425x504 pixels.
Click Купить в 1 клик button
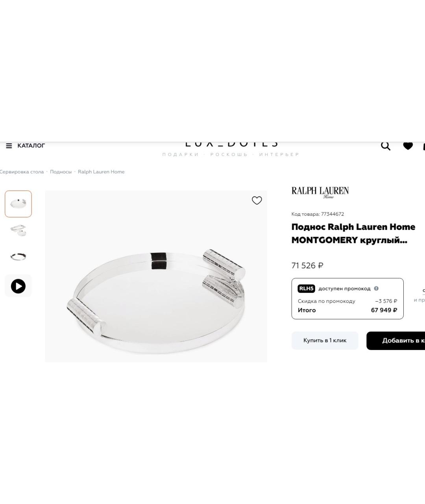325,341
